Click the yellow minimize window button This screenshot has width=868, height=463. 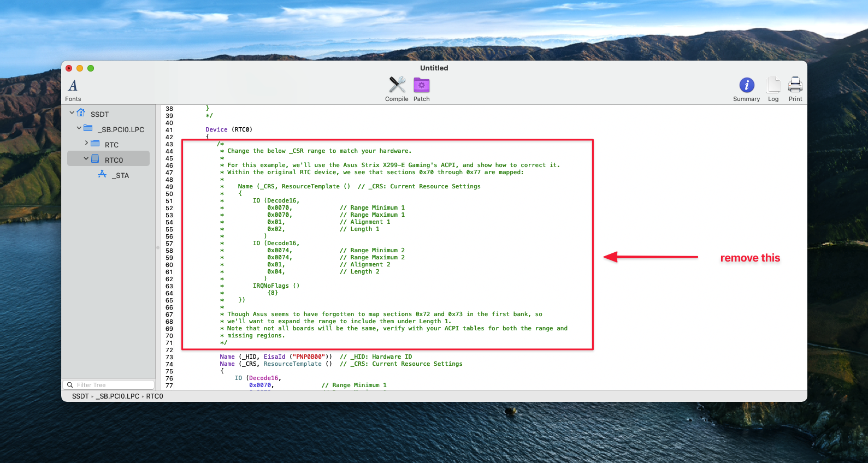click(80, 68)
